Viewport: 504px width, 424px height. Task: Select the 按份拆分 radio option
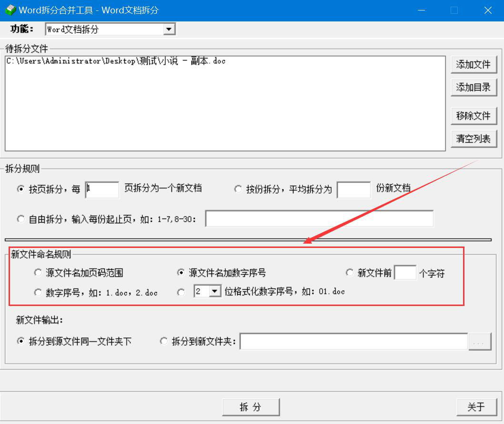click(x=238, y=189)
